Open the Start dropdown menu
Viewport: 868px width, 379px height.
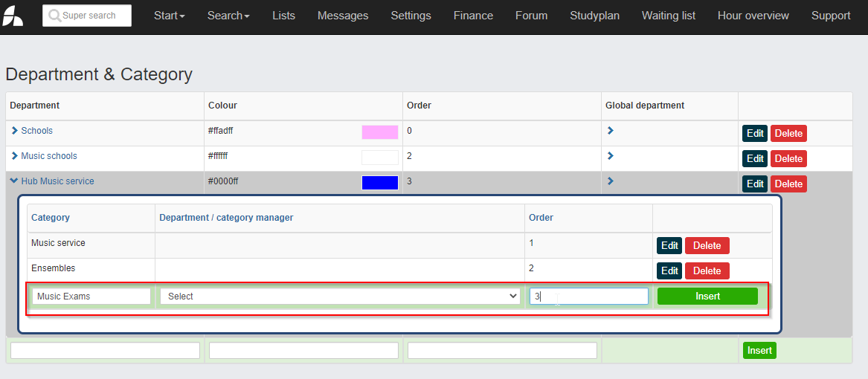(170, 16)
